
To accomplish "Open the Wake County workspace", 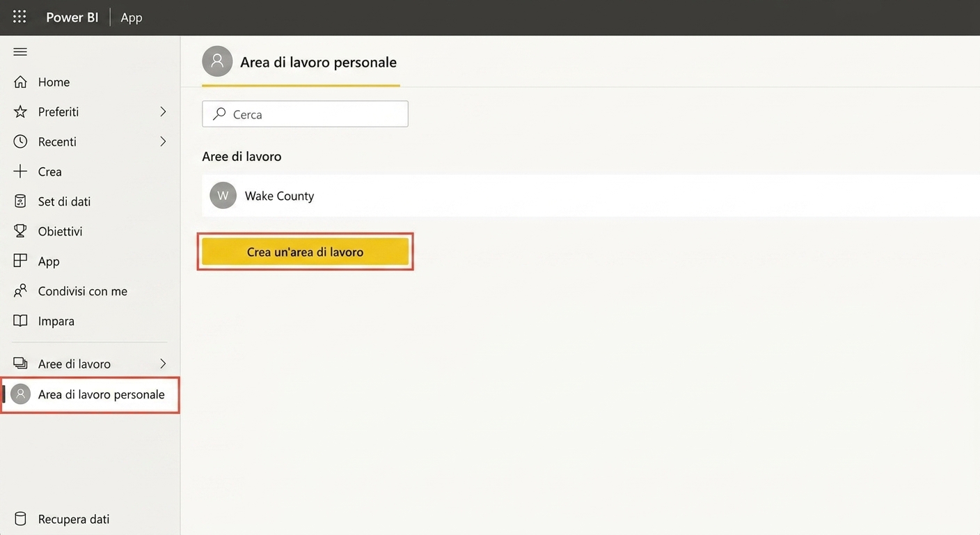I will [591, 196].
